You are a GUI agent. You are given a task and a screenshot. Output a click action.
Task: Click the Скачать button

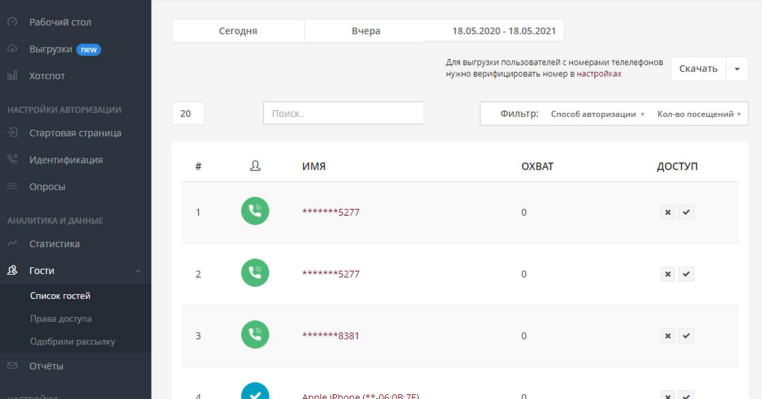(698, 69)
